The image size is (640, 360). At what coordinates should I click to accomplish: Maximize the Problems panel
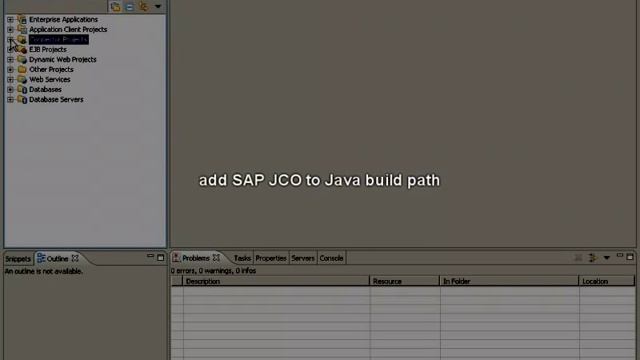630,257
